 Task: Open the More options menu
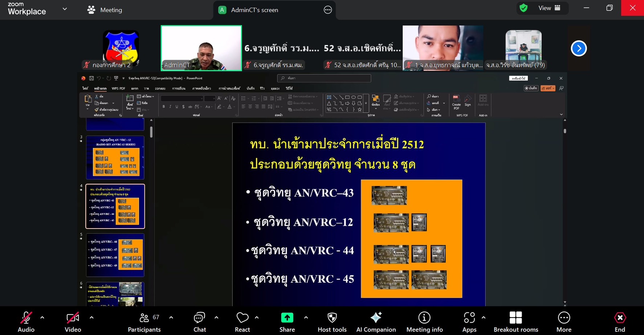[x=563, y=322]
